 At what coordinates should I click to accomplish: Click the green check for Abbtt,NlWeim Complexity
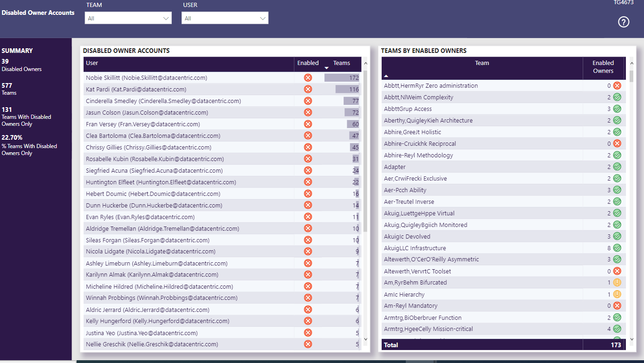tap(617, 97)
